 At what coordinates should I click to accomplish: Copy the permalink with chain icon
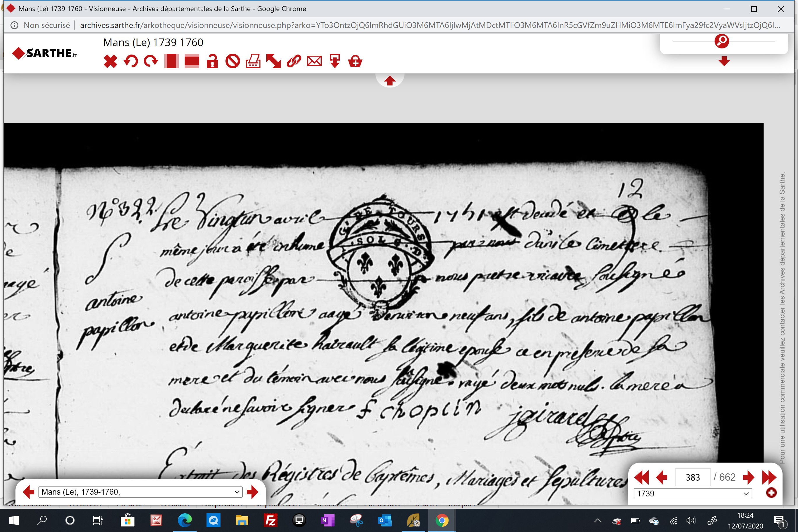[294, 62]
